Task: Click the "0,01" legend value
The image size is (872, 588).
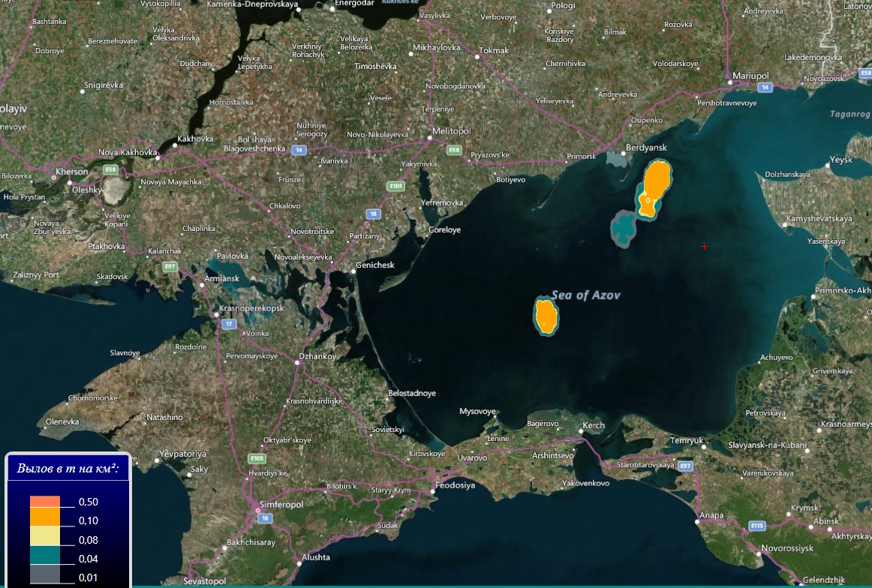Action: [89, 577]
